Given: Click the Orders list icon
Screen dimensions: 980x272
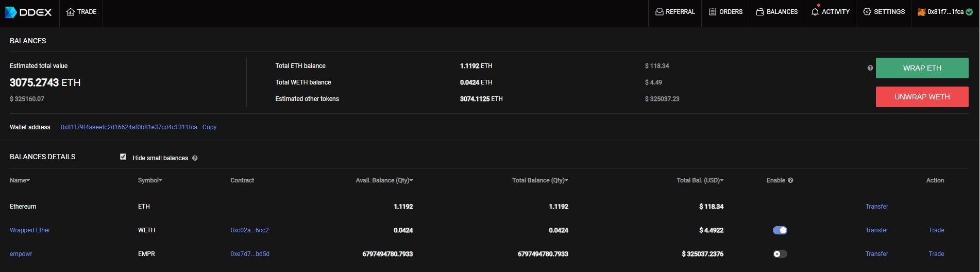Looking at the screenshot, I should pyautogui.click(x=713, y=12).
